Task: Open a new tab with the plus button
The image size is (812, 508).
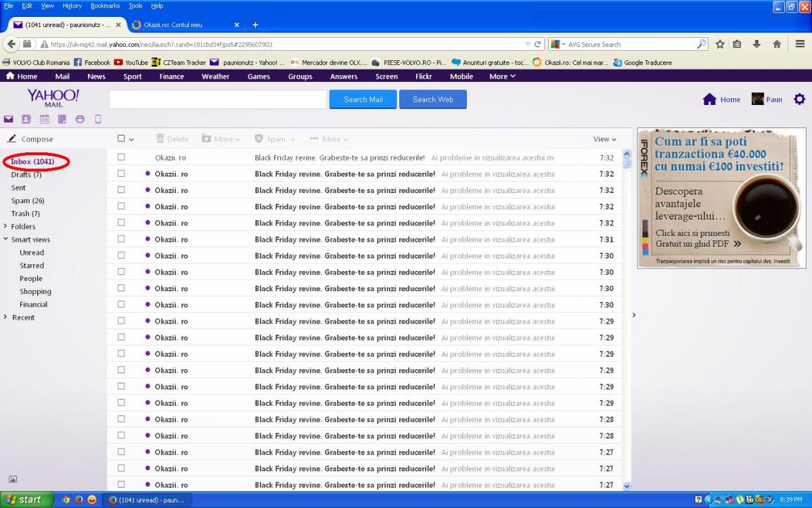Action: pos(255,25)
